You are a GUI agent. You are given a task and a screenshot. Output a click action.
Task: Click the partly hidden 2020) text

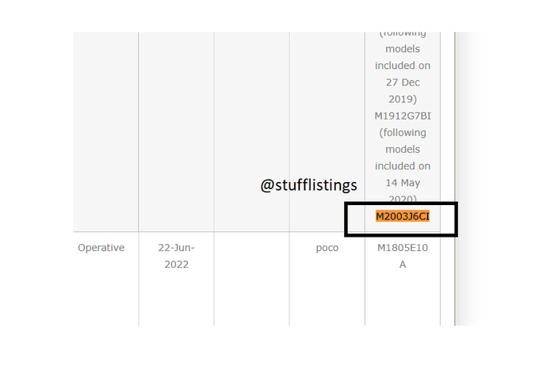(403, 199)
